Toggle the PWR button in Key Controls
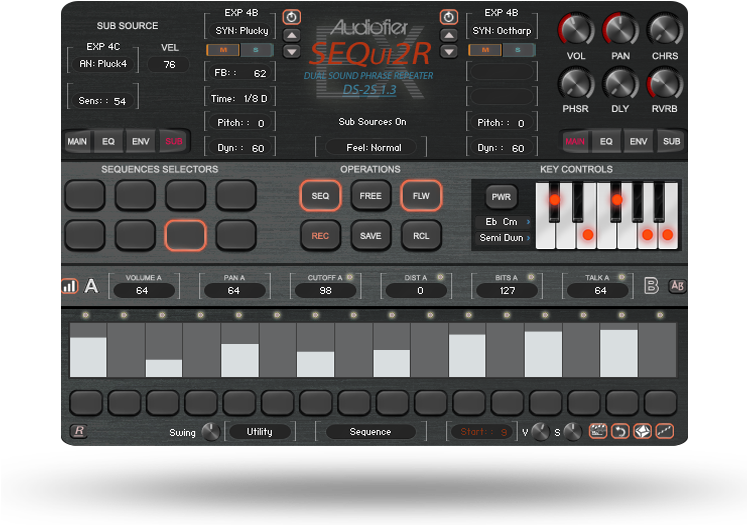This screenshot has width=747, height=525. pyautogui.click(x=501, y=197)
